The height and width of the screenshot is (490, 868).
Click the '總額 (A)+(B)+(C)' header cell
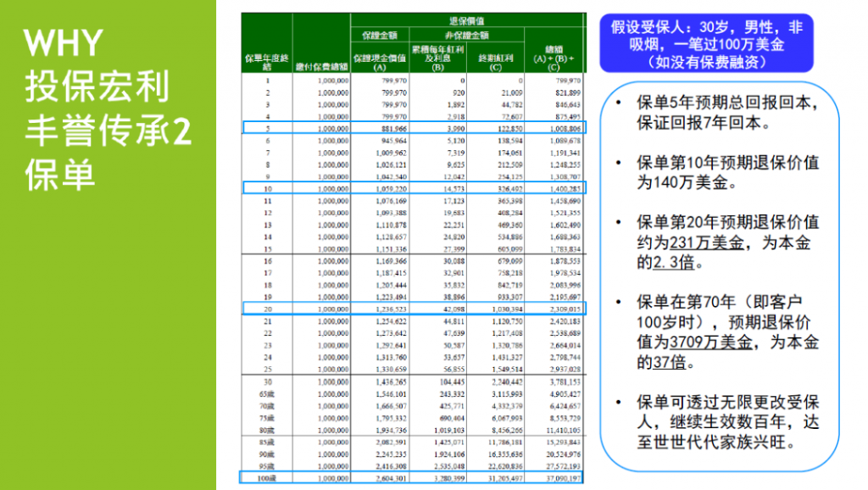tap(554, 58)
